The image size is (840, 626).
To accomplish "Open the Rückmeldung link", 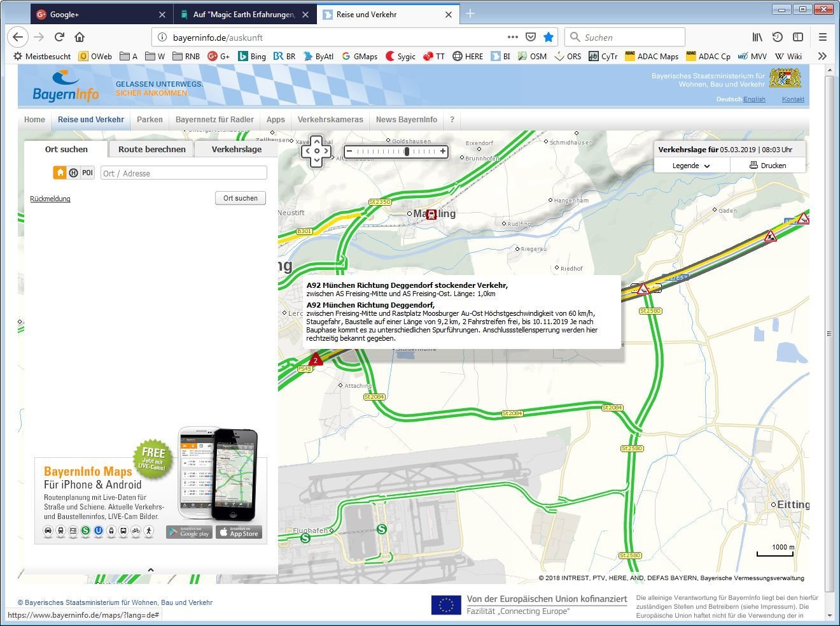I will 50,199.
